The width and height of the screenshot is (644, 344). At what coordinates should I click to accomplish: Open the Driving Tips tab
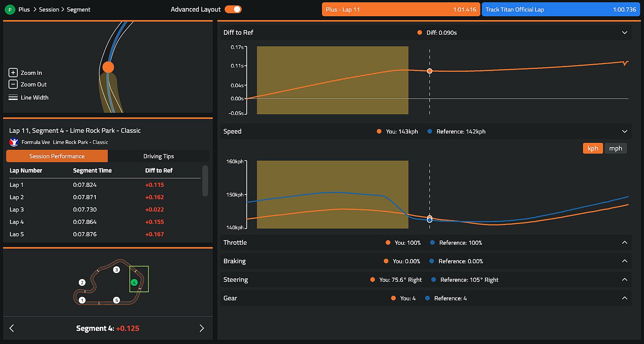(x=159, y=156)
